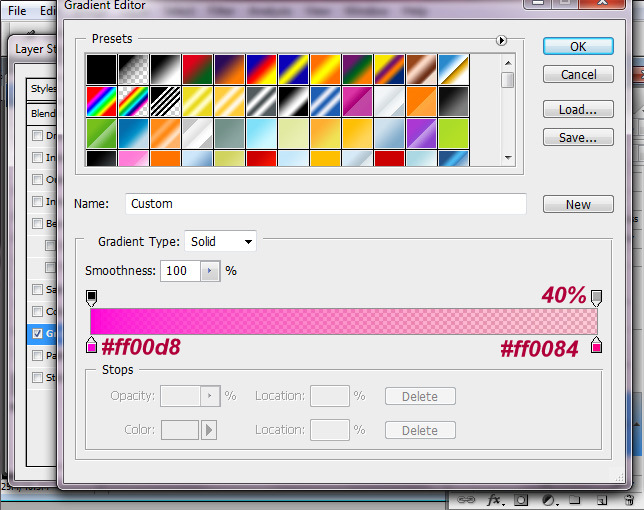Click the Load... button

(x=578, y=110)
